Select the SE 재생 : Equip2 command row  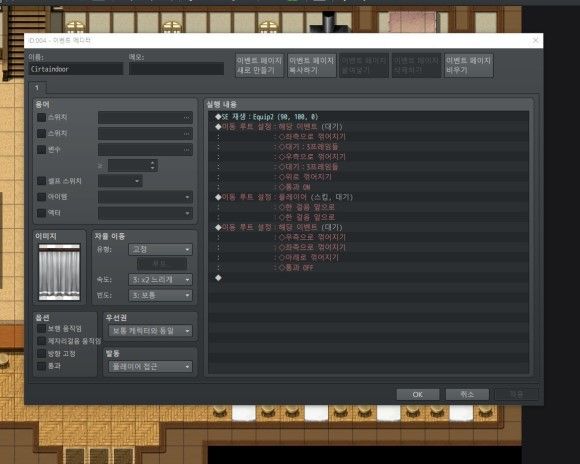pos(368,117)
